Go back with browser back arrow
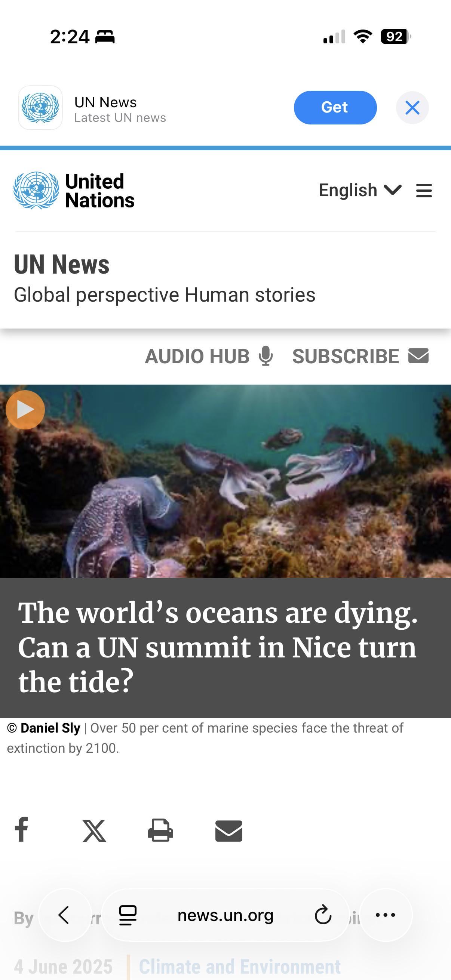 64,915
